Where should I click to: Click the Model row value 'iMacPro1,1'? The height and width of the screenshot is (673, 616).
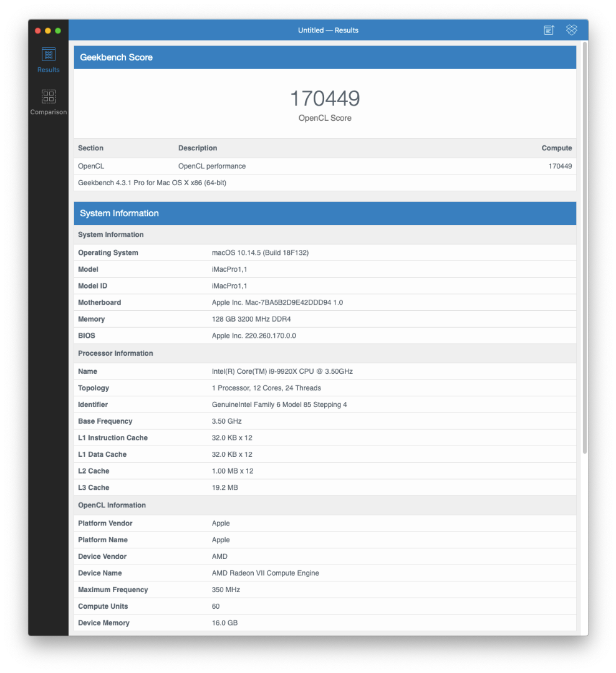(x=229, y=270)
